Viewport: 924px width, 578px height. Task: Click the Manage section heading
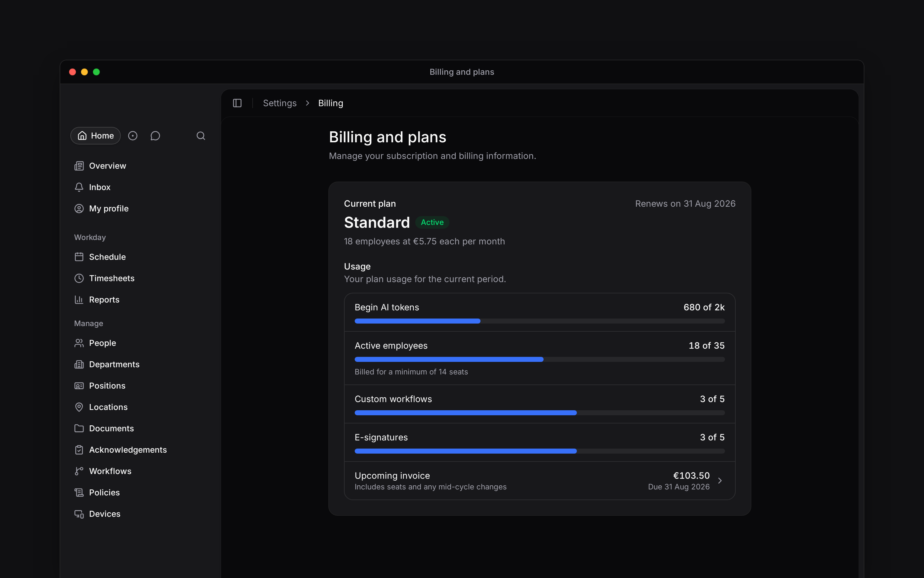click(x=89, y=324)
